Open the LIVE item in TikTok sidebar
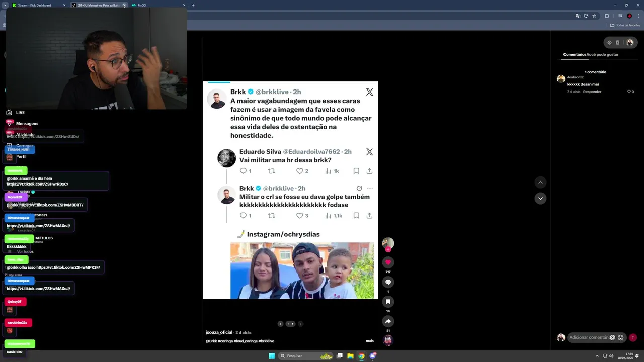644x362 pixels. [x=16, y=113]
